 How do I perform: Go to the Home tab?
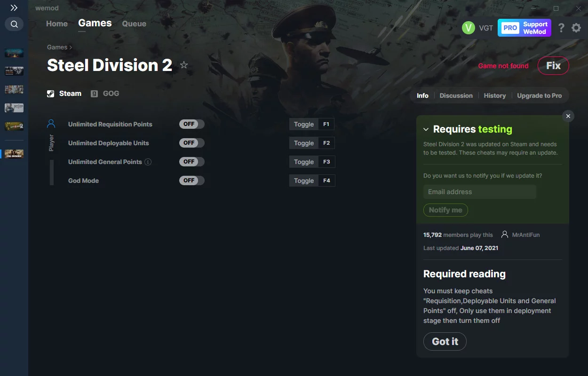click(57, 23)
